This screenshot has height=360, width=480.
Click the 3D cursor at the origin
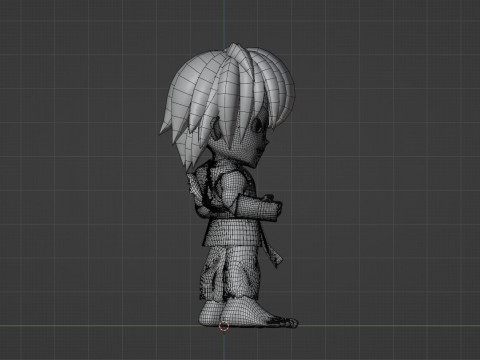[x=224, y=326]
